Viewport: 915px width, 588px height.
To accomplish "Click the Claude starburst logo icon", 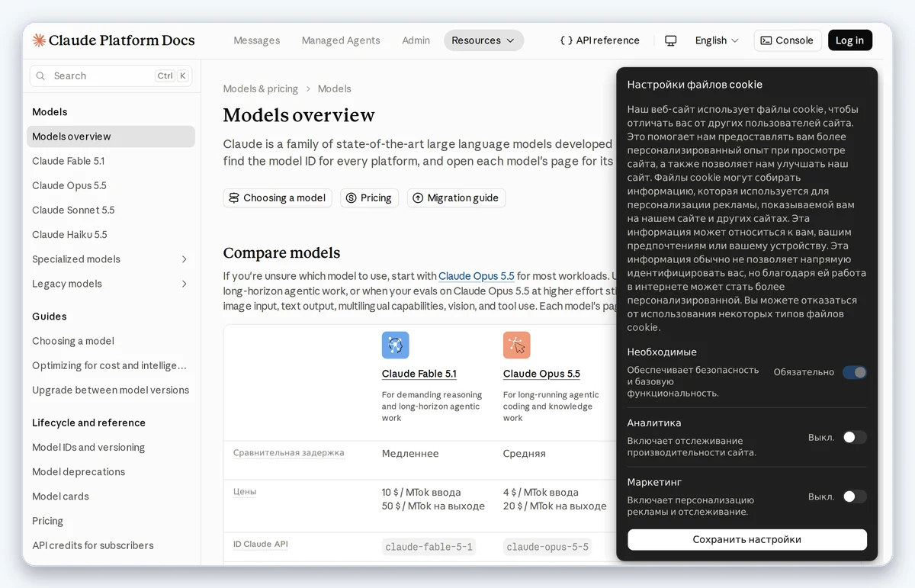I will [39, 40].
